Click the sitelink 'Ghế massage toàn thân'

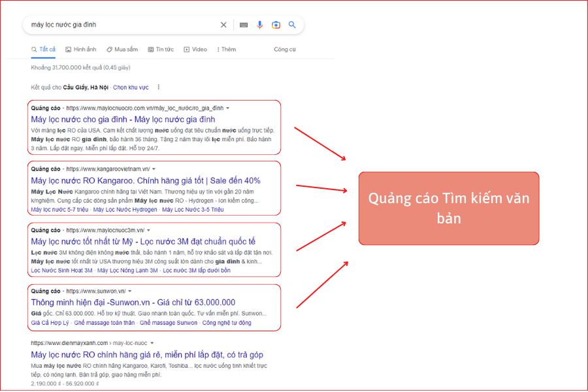point(105,323)
